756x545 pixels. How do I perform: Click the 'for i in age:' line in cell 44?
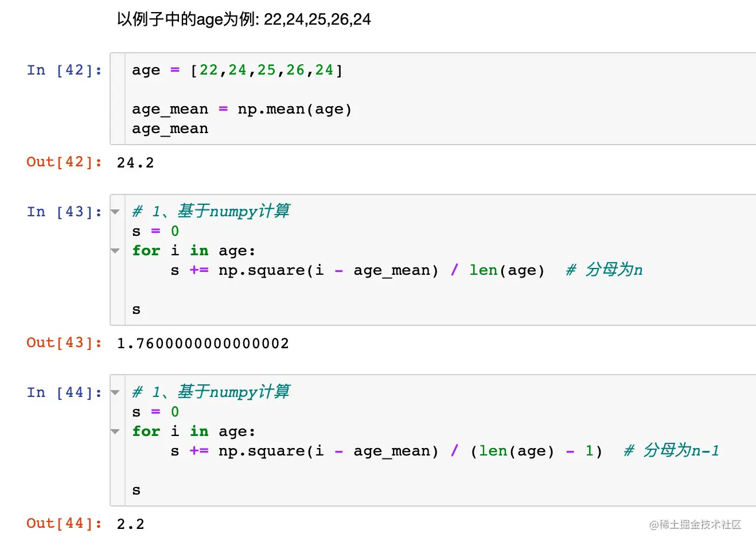[194, 431]
